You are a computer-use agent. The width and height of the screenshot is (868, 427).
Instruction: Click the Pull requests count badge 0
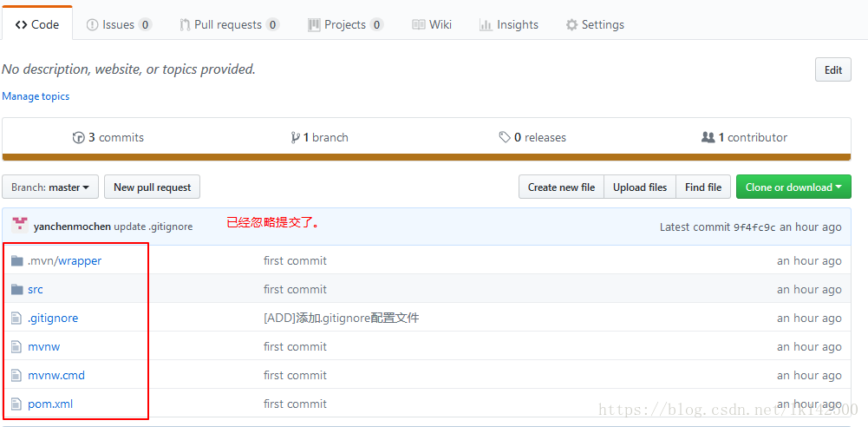click(272, 24)
